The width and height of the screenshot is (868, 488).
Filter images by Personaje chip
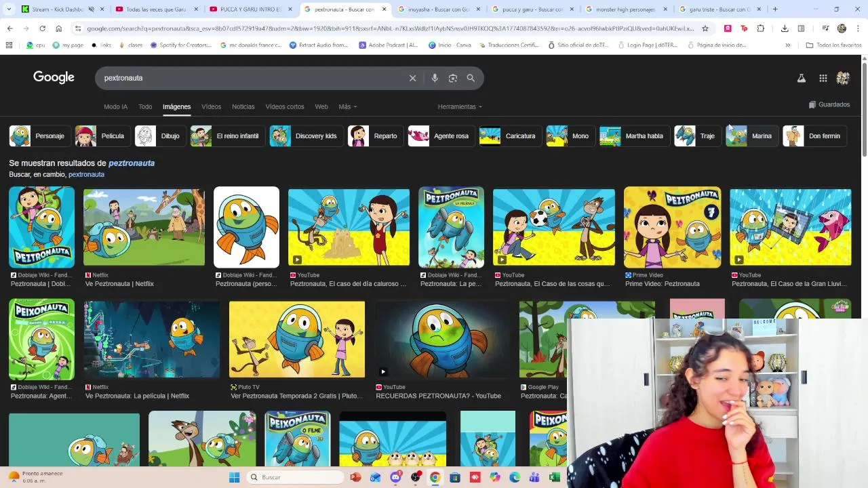39,136
